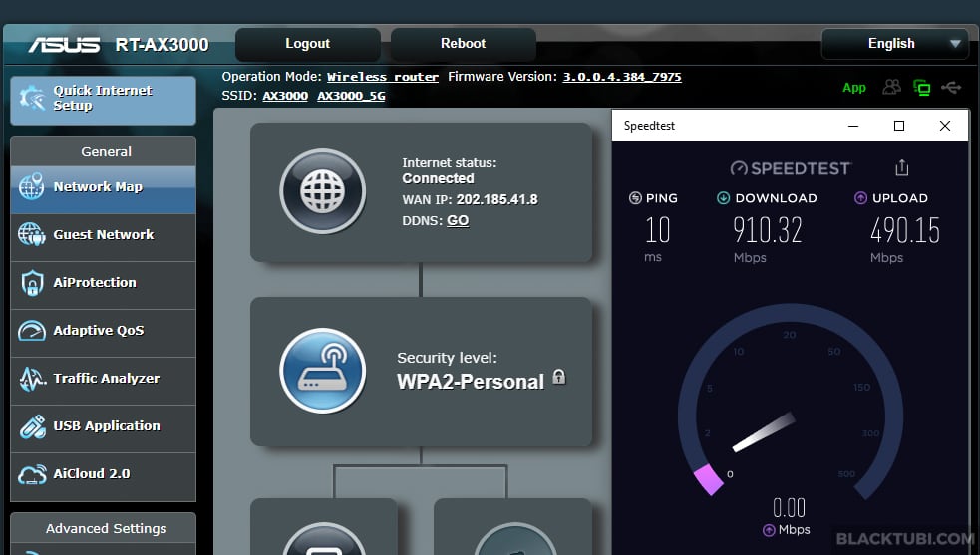Click the AX3000 SSID link

click(285, 96)
